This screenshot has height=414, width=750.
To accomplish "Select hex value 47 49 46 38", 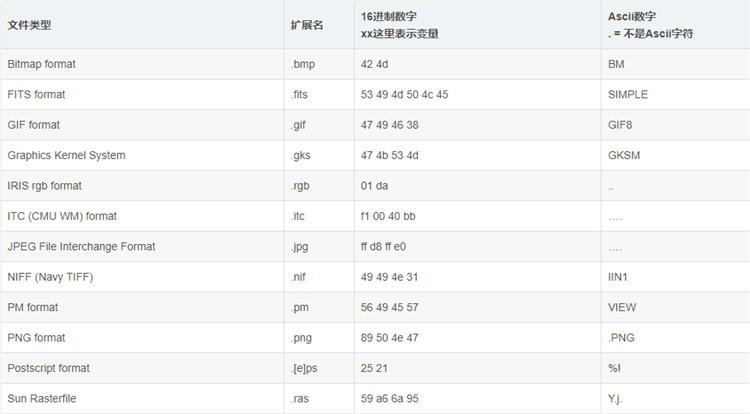I will coord(389,125).
